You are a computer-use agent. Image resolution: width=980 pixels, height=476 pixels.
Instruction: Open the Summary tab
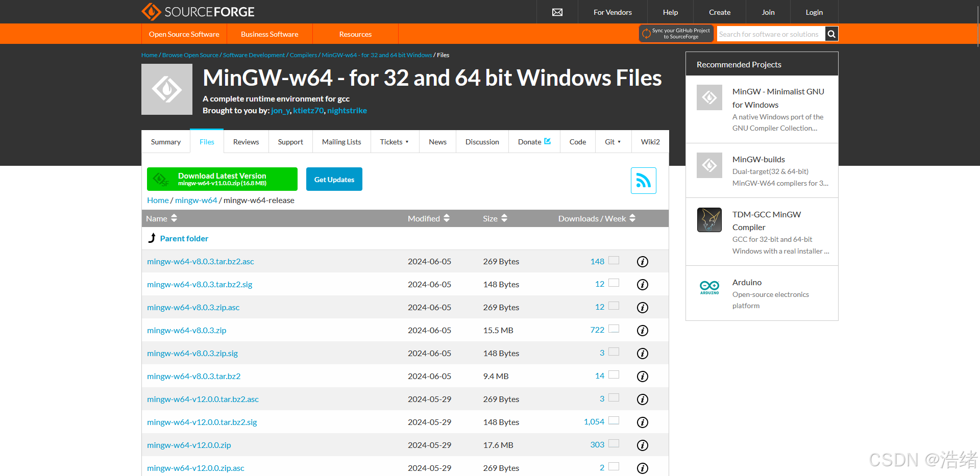point(166,142)
